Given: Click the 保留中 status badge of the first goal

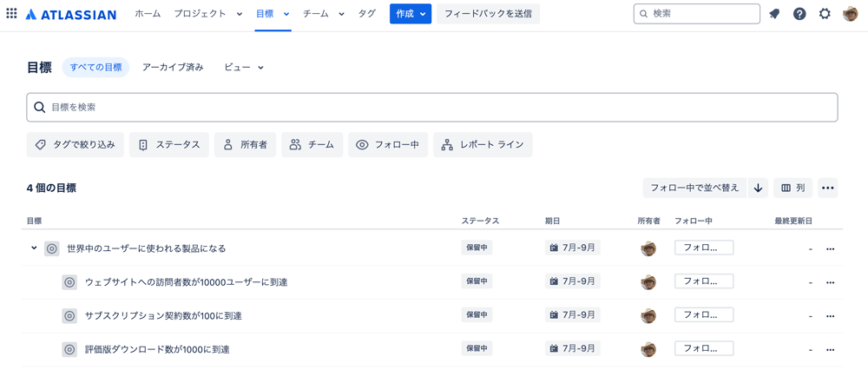Looking at the screenshot, I should tap(477, 248).
